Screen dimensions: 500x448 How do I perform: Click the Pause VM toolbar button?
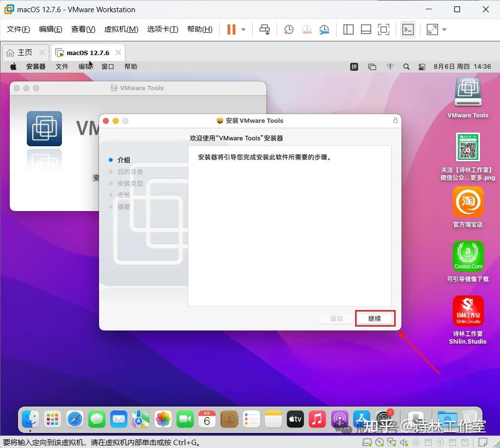click(231, 29)
